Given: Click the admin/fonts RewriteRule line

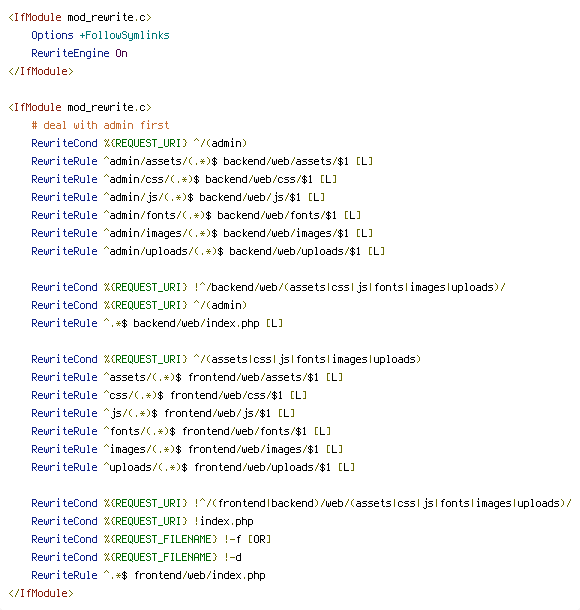Looking at the screenshot, I should (x=196, y=215).
